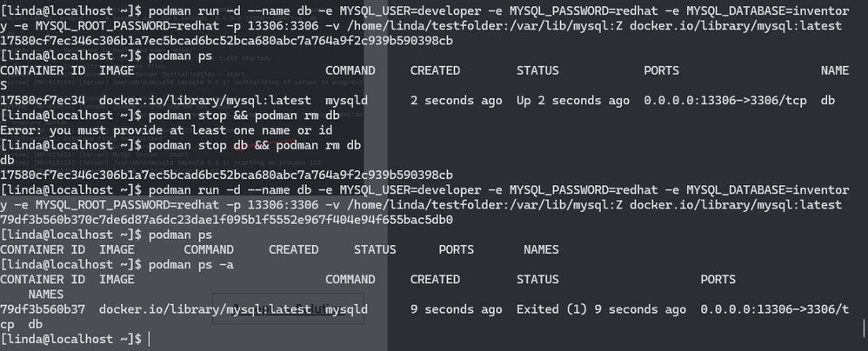Click the CONTAINER ID header in the first table
The height and width of the screenshot is (351, 868).
(42, 70)
